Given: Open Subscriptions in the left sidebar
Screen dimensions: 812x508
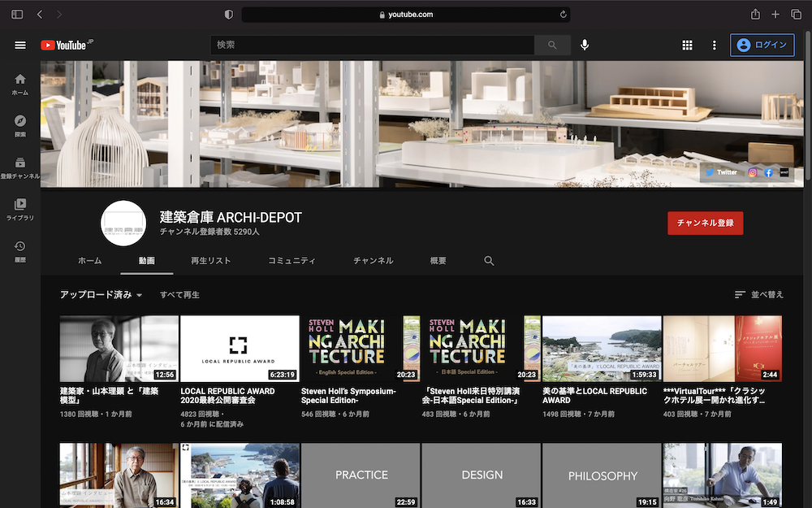Looking at the screenshot, I should tap(20, 168).
